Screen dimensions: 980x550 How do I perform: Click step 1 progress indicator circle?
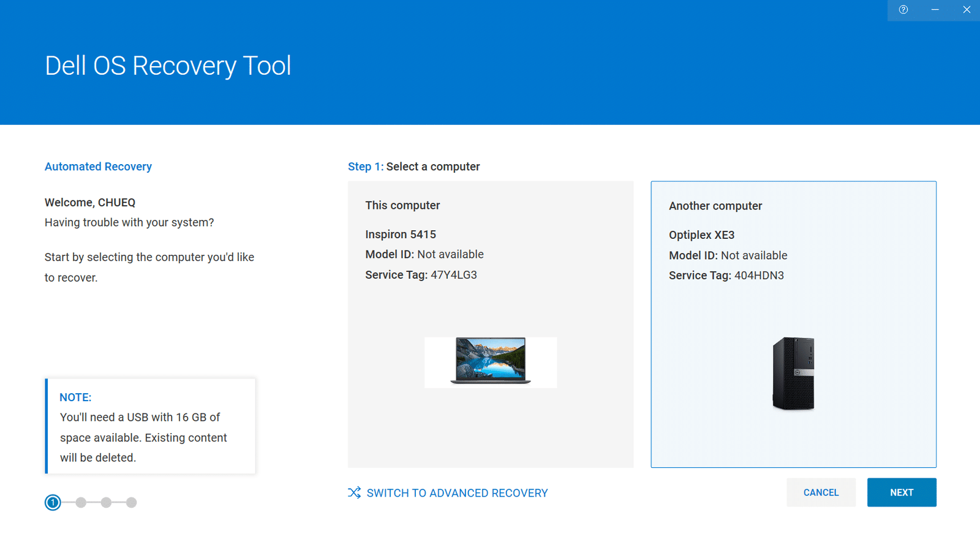(53, 502)
